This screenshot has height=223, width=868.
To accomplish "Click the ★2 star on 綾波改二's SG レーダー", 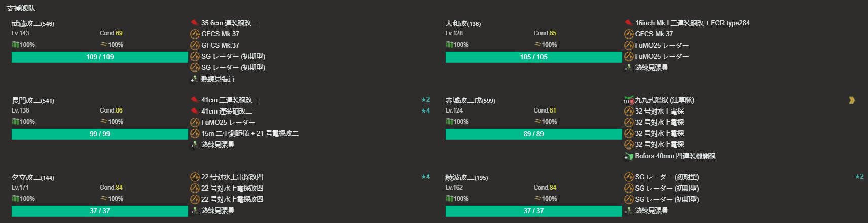I will [x=859, y=177].
